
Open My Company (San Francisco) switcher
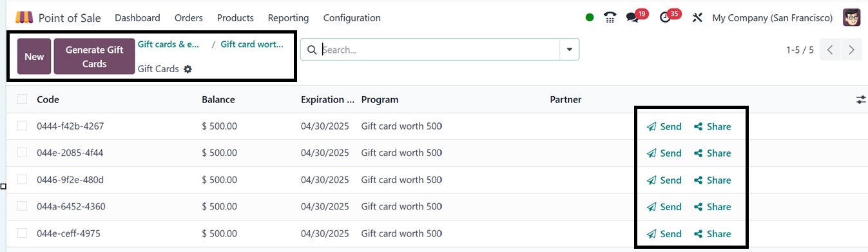pos(773,18)
